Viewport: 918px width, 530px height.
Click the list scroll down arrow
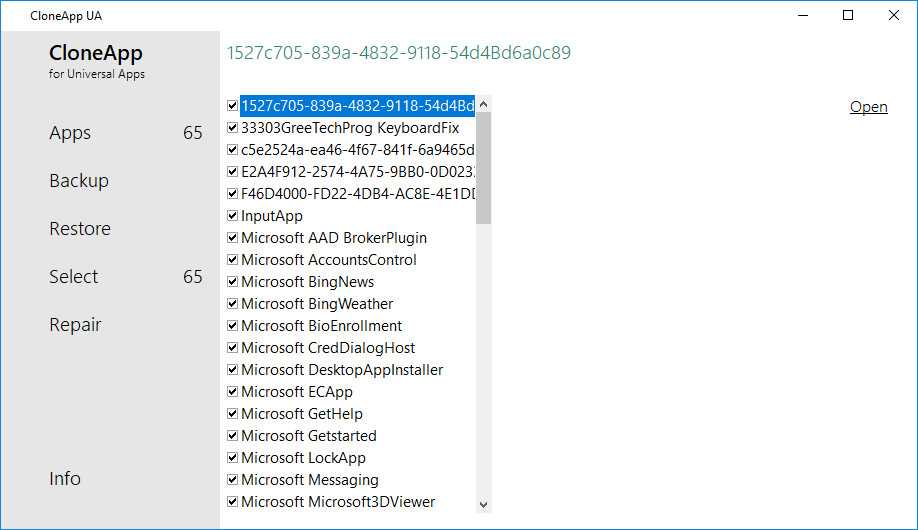[x=484, y=504]
